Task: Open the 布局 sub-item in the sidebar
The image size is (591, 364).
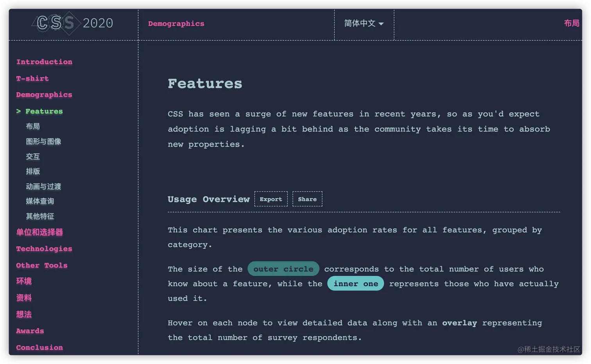Action: tap(33, 126)
